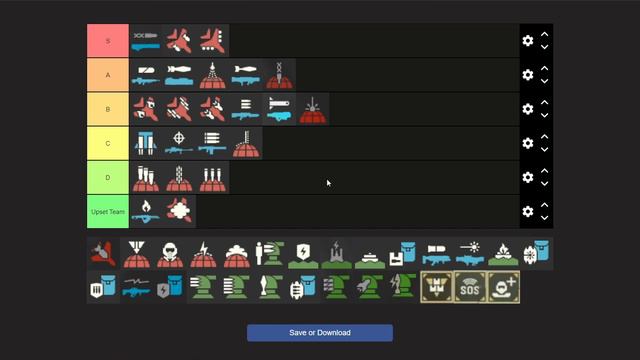Pick the gold winged emblem icon
The height and width of the screenshot is (360, 640).
coord(436,287)
